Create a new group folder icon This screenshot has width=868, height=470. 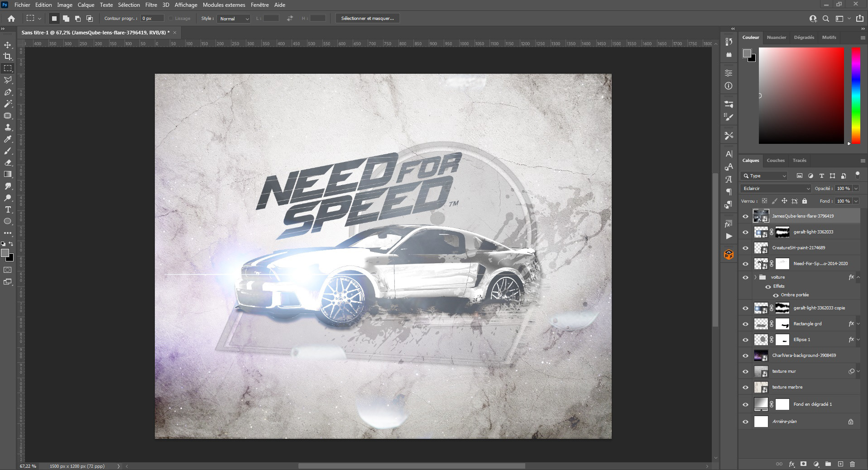tap(828, 464)
